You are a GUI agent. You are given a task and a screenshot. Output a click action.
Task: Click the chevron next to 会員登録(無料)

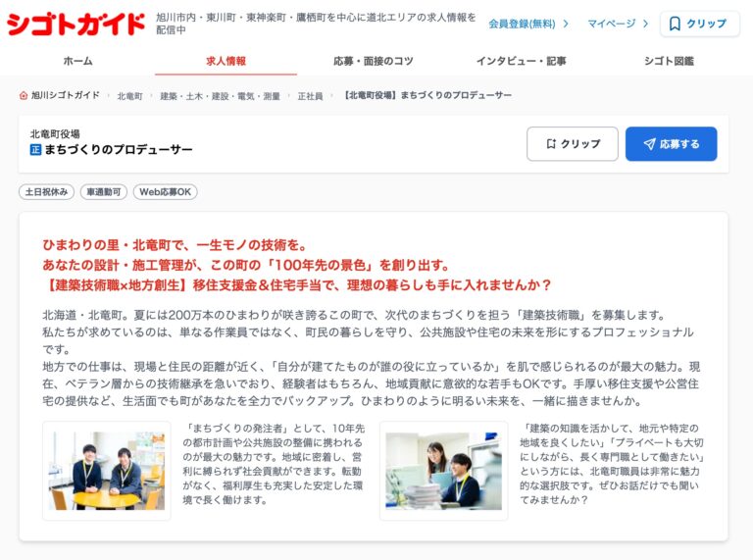pyautogui.click(x=566, y=24)
